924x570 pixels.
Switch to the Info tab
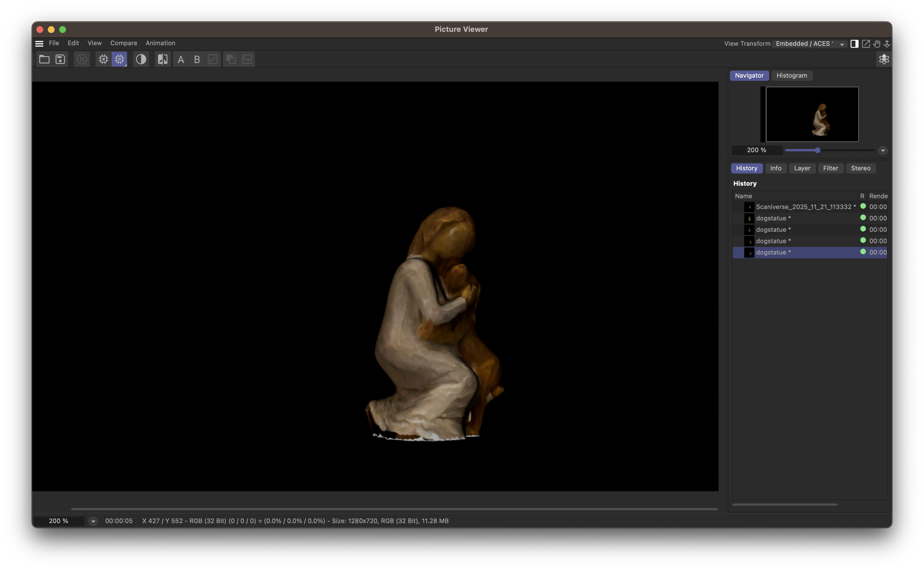pyautogui.click(x=776, y=168)
